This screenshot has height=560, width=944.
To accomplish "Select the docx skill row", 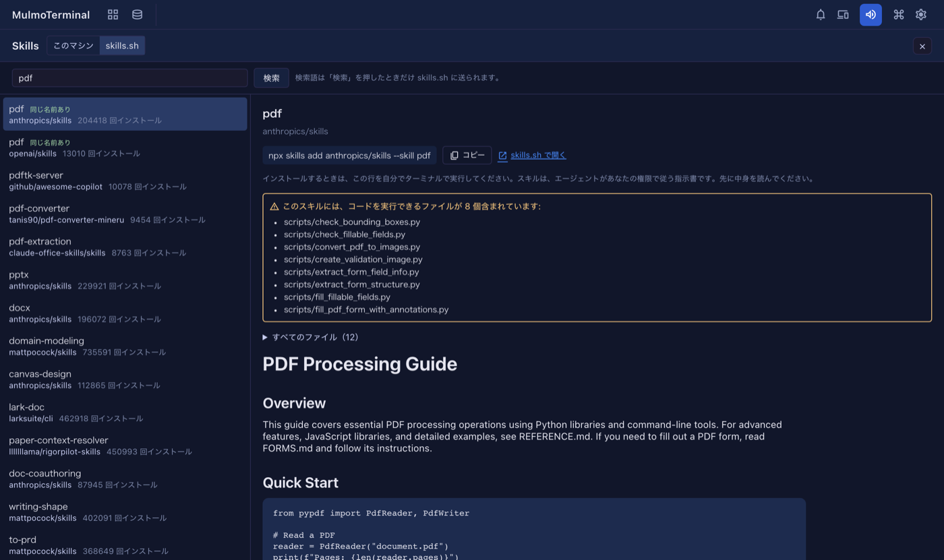I will [x=125, y=313].
